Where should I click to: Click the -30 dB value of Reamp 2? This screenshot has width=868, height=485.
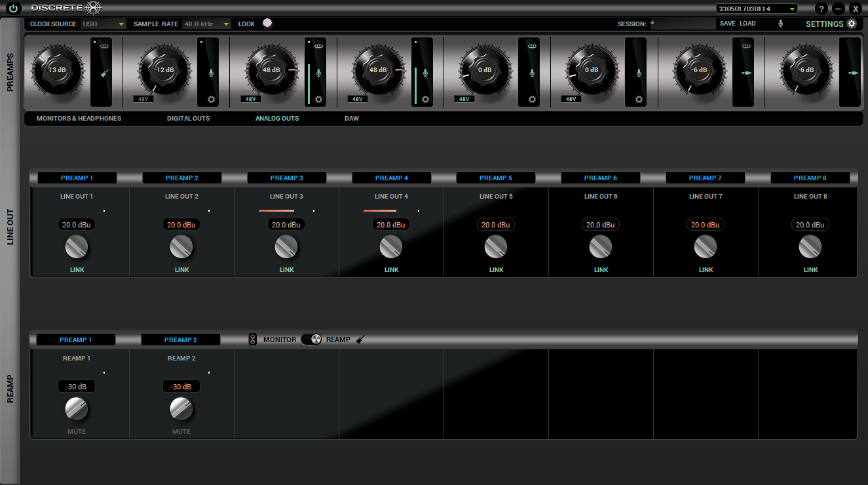181,387
